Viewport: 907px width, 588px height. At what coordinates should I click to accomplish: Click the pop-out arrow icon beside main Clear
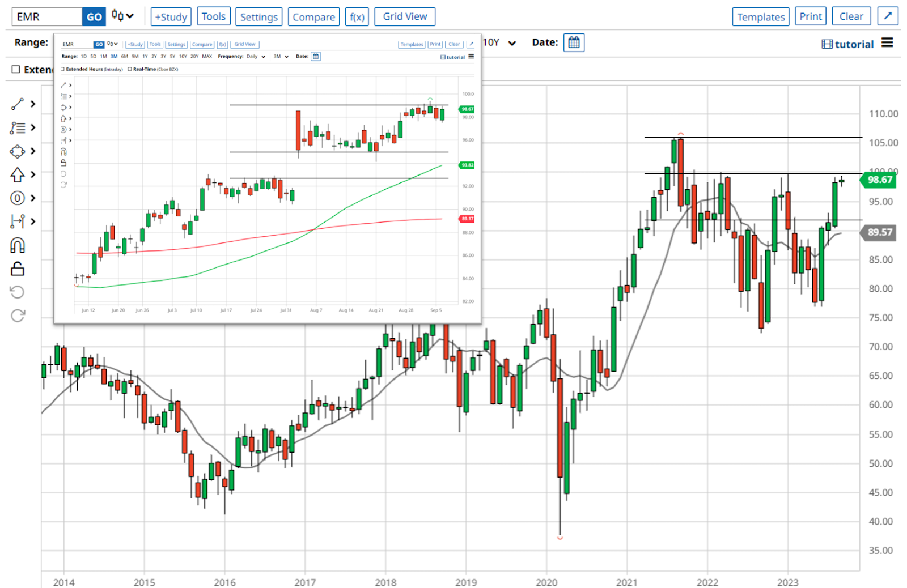tap(888, 16)
